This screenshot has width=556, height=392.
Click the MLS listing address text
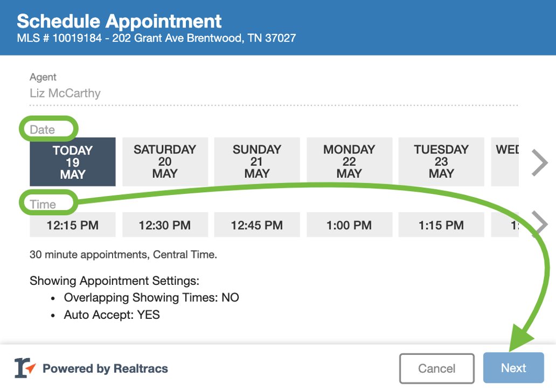[156, 38]
